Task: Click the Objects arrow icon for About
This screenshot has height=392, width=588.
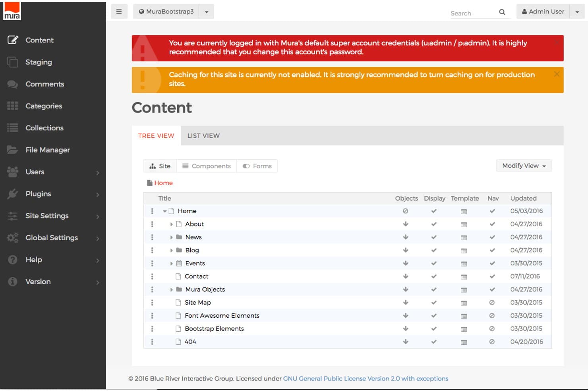Action: pyautogui.click(x=406, y=224)
